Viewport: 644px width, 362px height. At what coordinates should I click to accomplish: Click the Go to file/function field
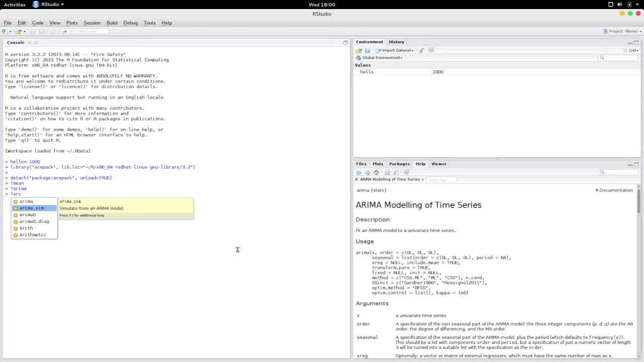point(84,31)
